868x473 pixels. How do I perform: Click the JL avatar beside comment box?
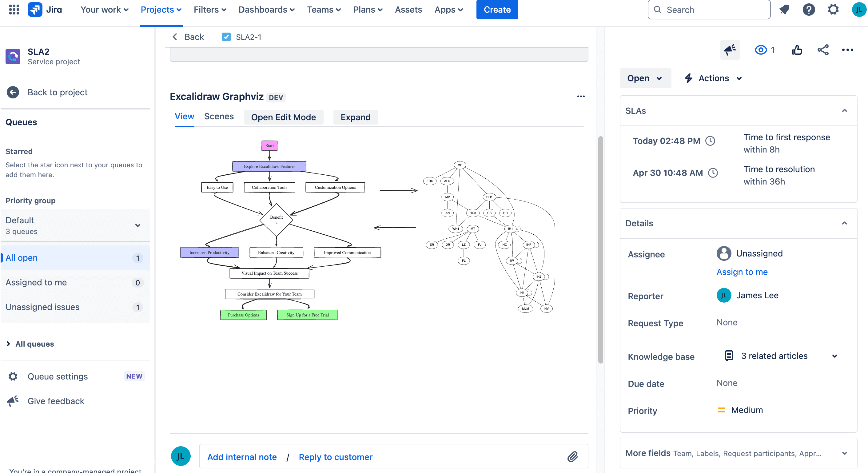pos(181,456)
